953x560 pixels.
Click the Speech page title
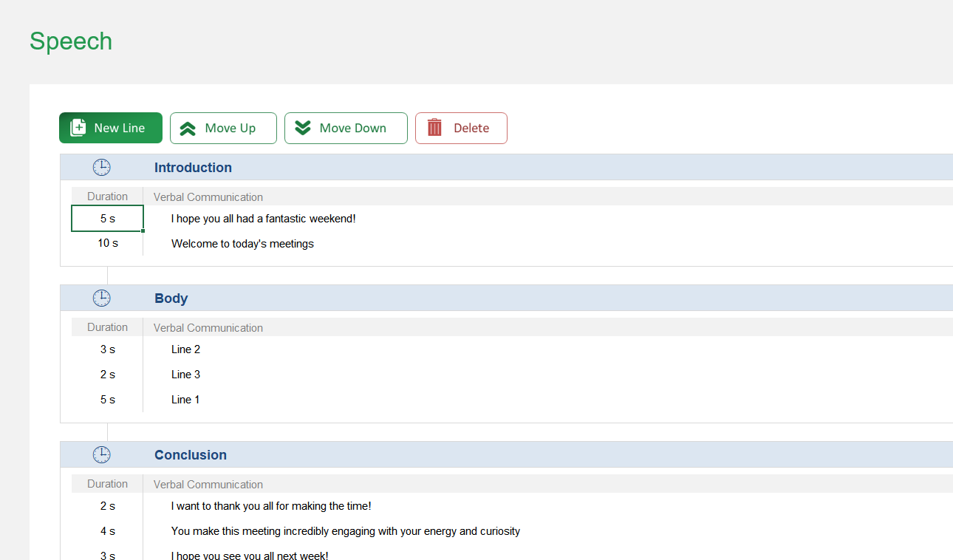point(71,41)
